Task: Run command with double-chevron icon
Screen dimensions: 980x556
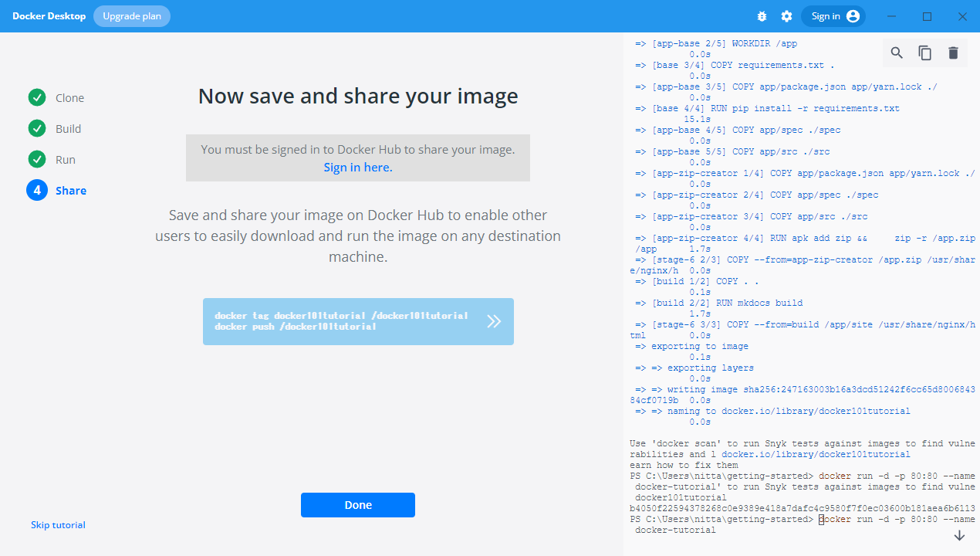Action: click(494, 321)
